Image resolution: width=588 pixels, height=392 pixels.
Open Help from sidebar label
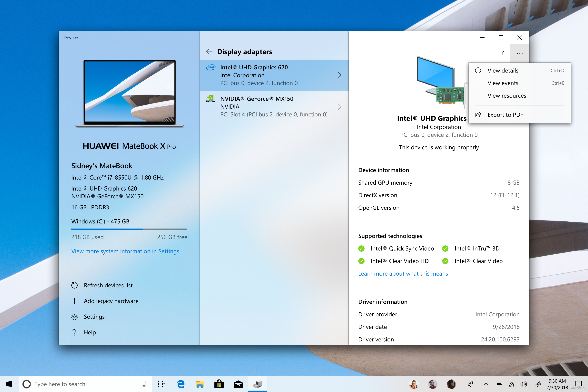click(90, 332)
